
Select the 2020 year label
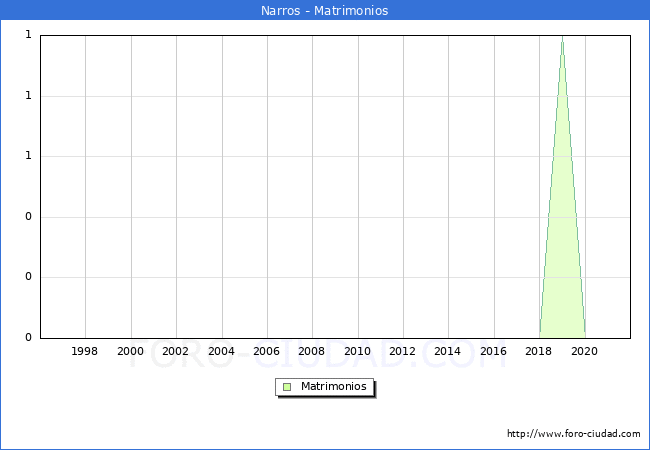(584, 351)
